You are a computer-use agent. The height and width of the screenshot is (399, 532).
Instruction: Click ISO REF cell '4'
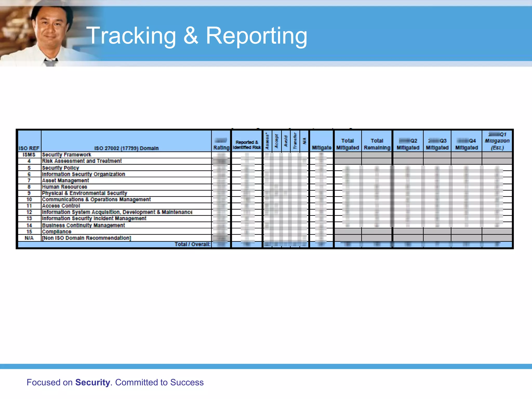pyautogui.click(x=29, y=161)
